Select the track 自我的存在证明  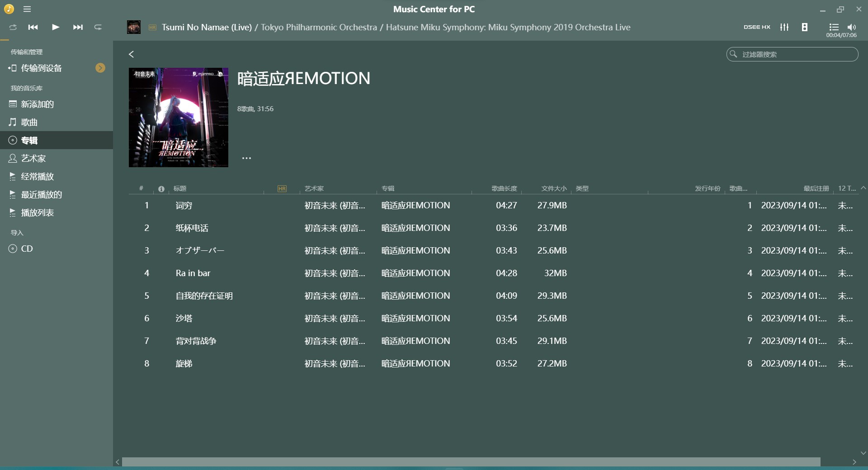coord(204,296)
